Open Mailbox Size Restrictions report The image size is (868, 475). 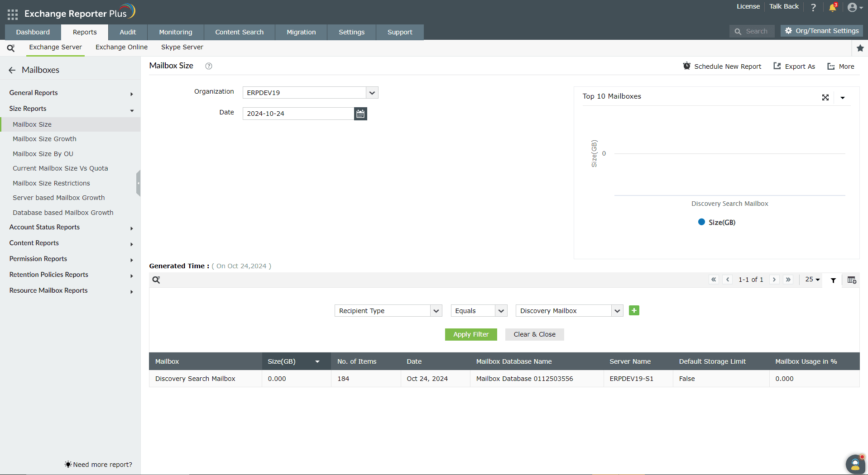51,183
